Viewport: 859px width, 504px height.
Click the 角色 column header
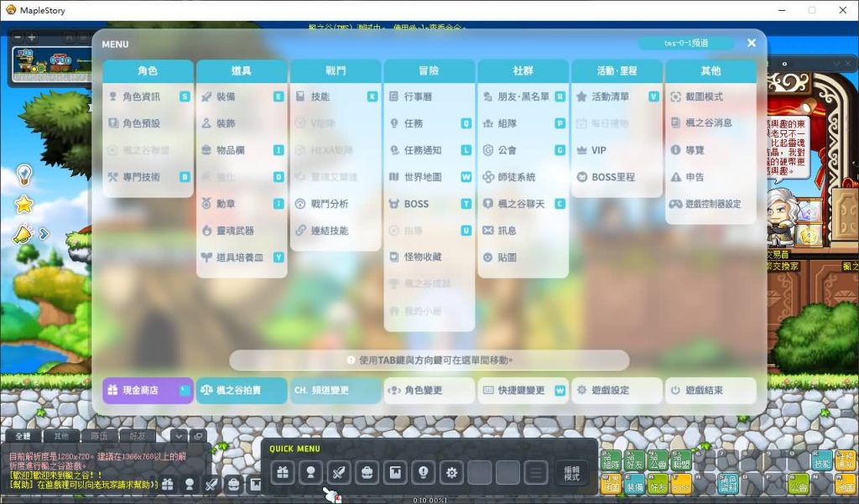point(148,70)
